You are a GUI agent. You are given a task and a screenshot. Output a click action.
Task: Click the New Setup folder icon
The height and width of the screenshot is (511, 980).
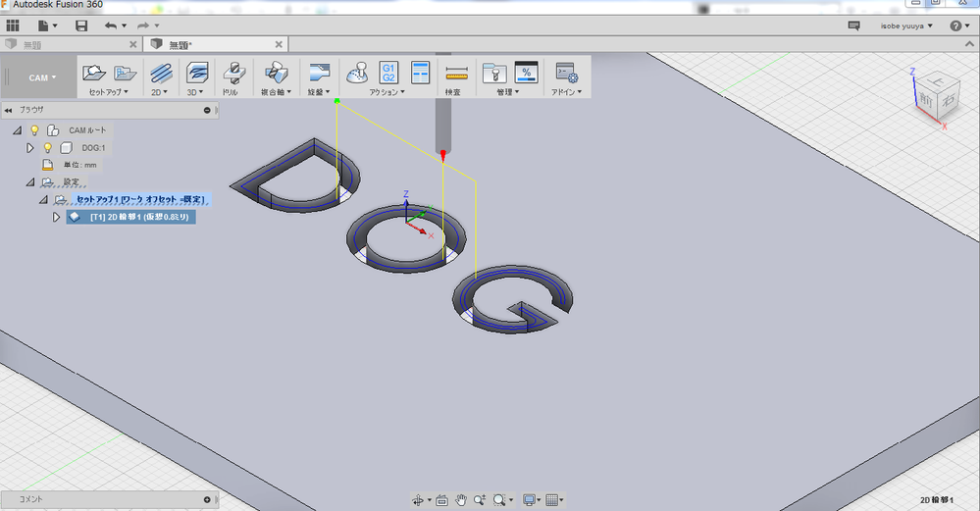pyautogui.click(x=94, y=72)
